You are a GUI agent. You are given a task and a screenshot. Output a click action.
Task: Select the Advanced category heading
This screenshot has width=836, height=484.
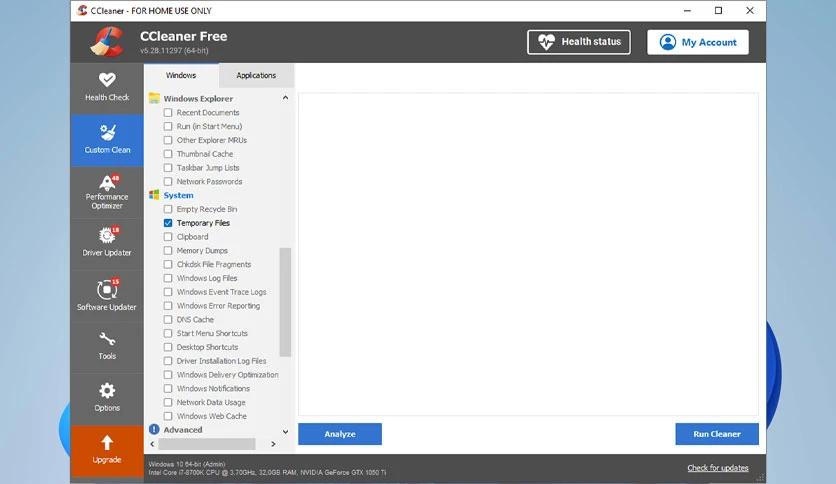(183, 430)
